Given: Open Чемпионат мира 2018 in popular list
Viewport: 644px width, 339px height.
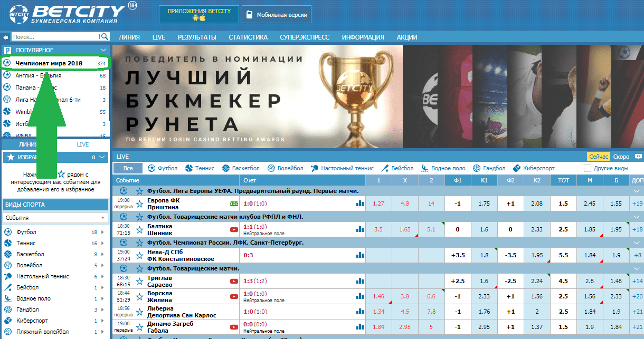Looking at the screenshot, I should [55, 63].
